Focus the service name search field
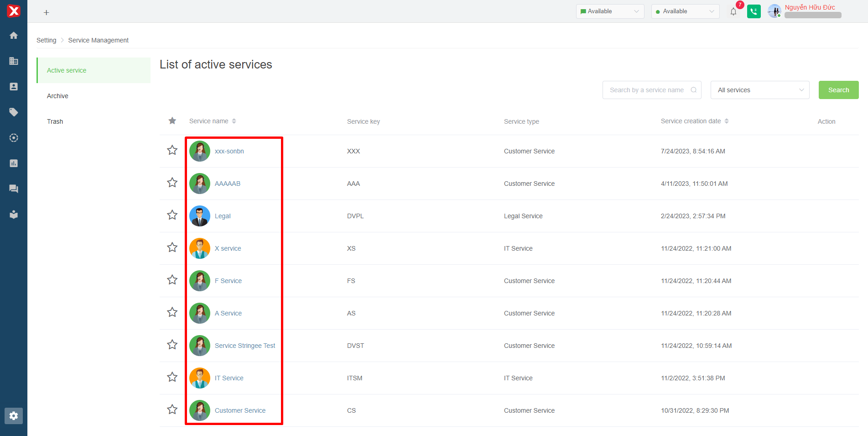868x436 pixels. tap(647, 90)
